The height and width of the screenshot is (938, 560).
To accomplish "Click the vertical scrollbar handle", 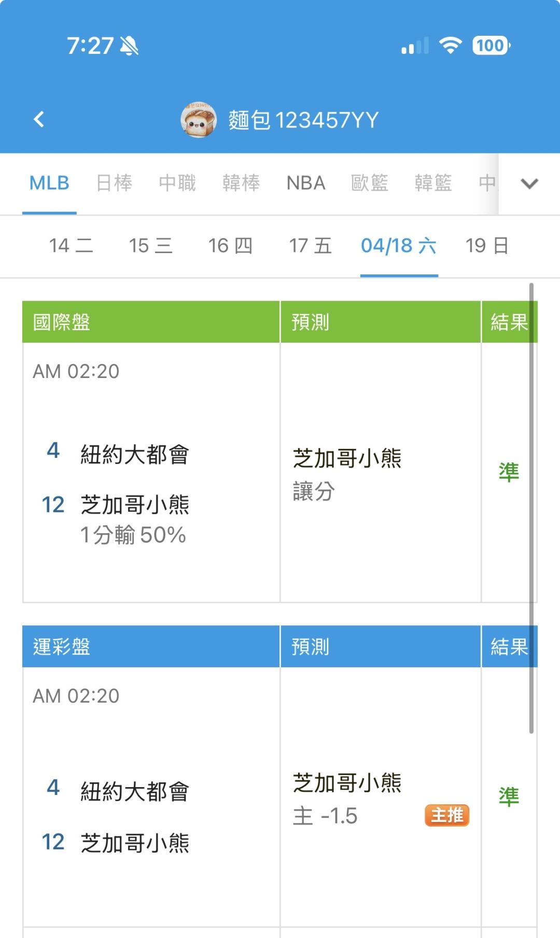I will coord(531,508).
